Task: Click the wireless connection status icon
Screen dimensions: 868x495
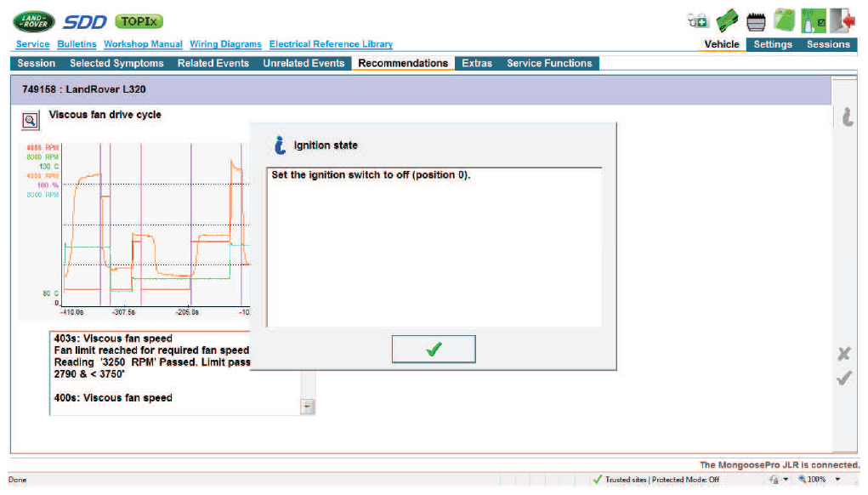Action: (814, 21)
